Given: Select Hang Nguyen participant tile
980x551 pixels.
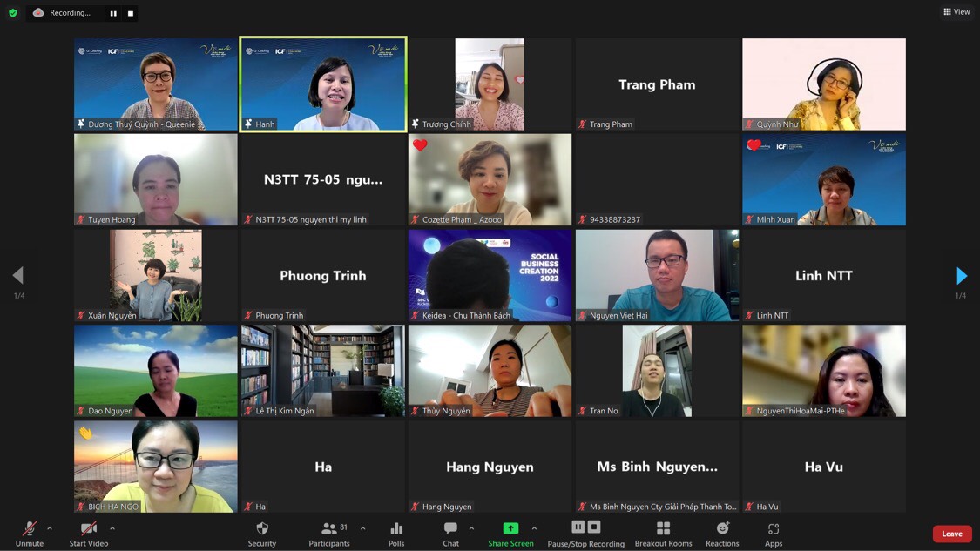Looking at the screenshot, I should point(490,467).
